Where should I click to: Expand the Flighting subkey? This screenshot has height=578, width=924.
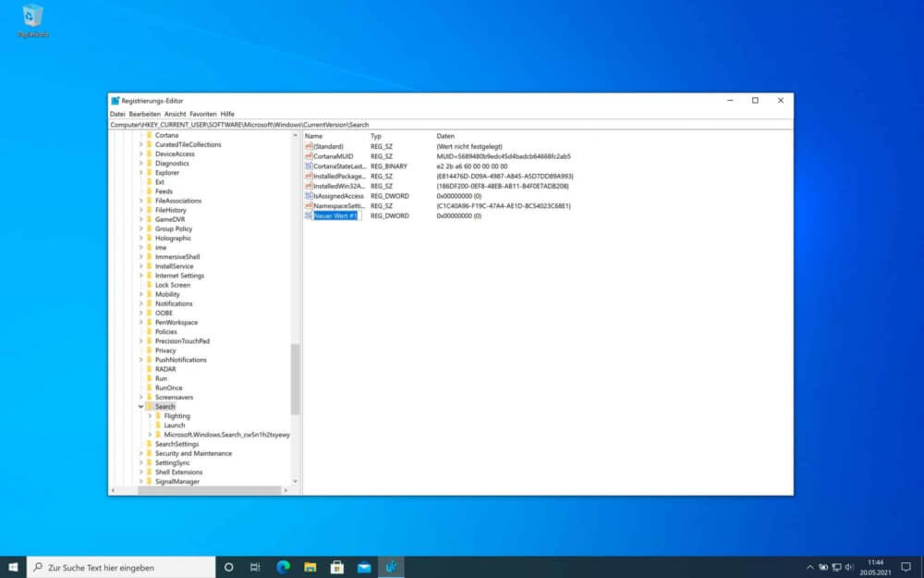pyautogui.click(x=150, y=416)
